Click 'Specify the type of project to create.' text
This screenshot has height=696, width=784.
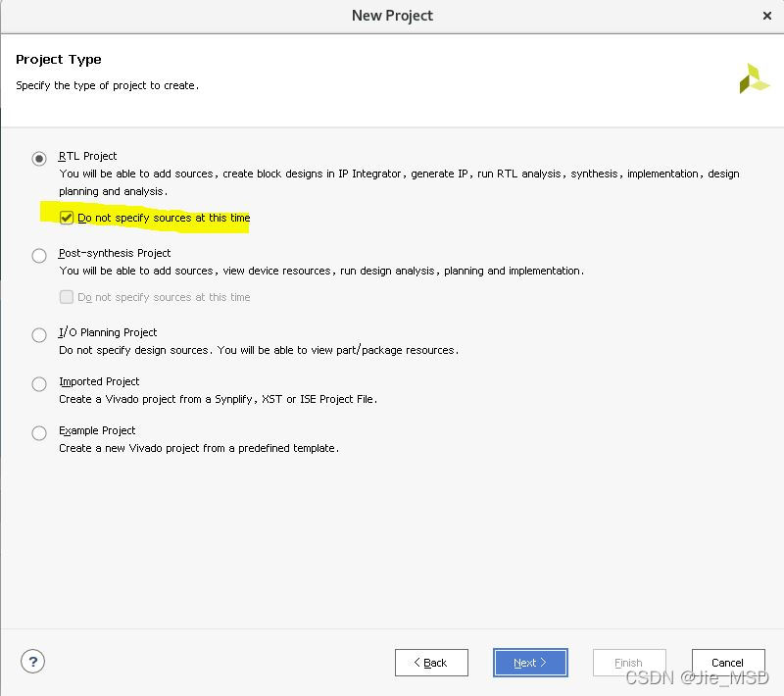pos(108,85)
